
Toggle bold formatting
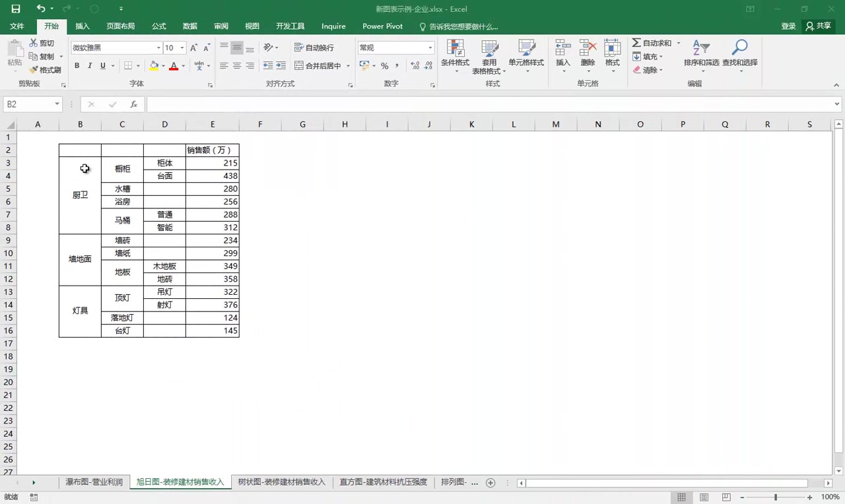pyautogui.click(x=77, y=66)
